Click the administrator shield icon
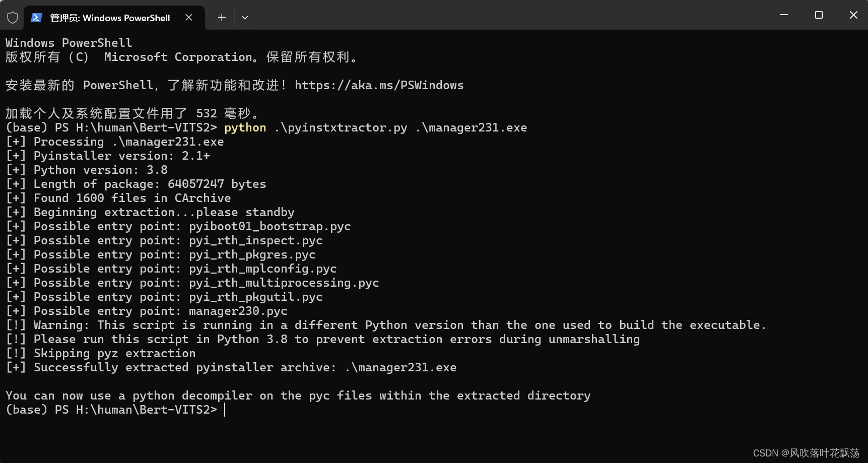This screenshot has width=868, height=463. (13, 18)
